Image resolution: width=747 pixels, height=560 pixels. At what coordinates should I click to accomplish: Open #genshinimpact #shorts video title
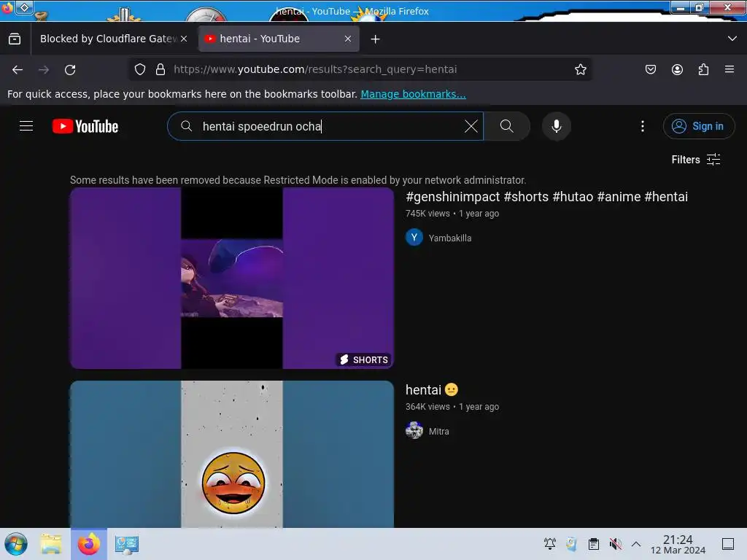tap(546, 197)
